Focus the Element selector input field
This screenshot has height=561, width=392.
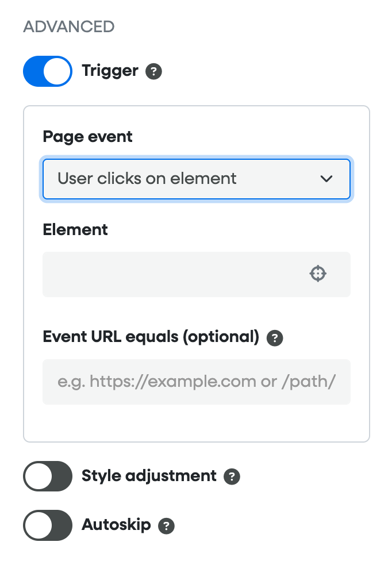click(172, 274)
